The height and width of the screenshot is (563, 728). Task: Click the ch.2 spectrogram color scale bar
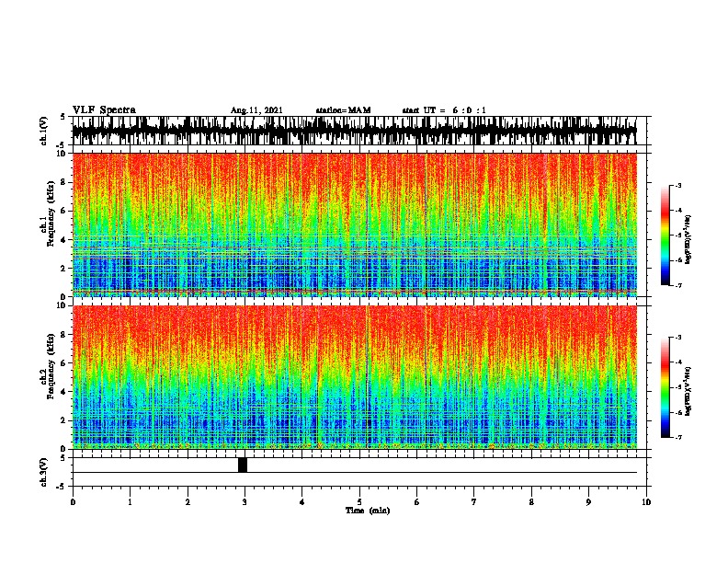point(665,387)
